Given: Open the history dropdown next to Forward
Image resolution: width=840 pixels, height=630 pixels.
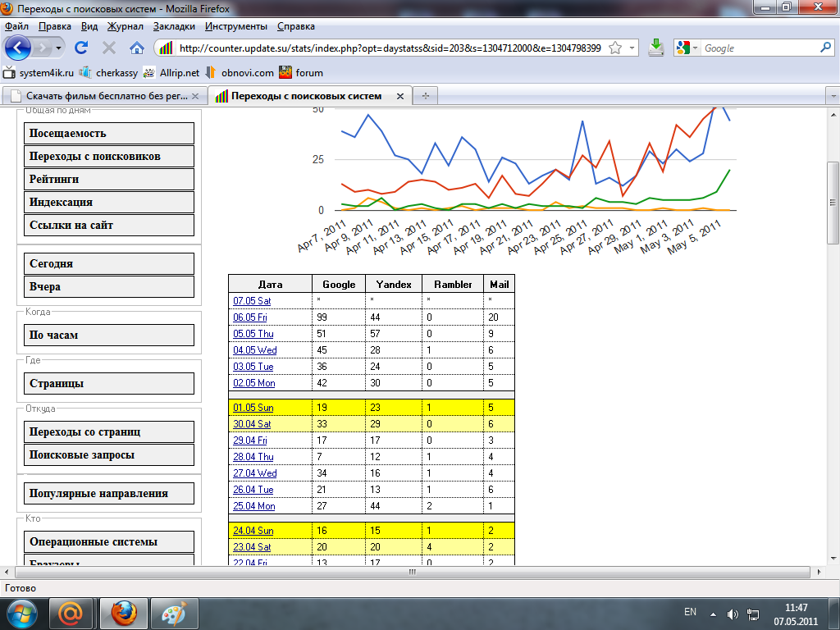Looking at the screenshot, I should [58, 48].
